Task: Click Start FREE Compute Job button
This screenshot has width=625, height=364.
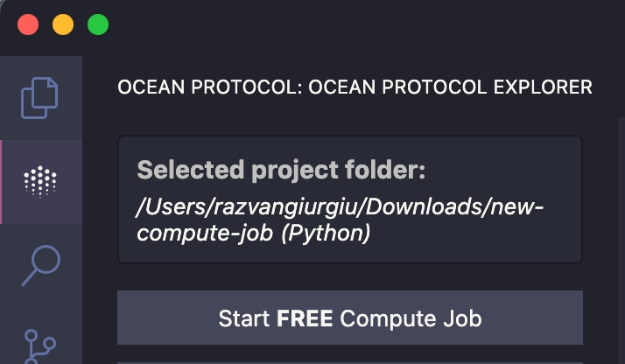Action: coord(350,318)
